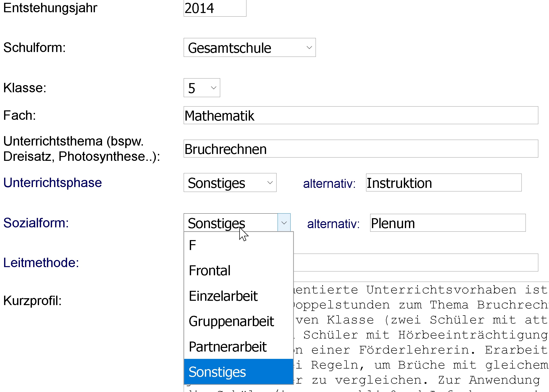Expand the Klasse dropdown showing 5

202,88
